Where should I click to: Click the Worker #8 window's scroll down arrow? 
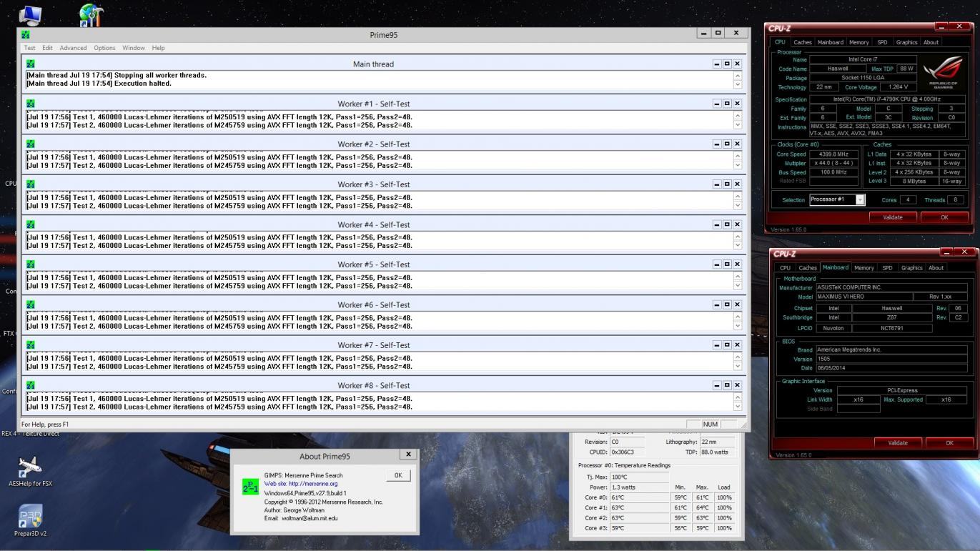point(738,407)
